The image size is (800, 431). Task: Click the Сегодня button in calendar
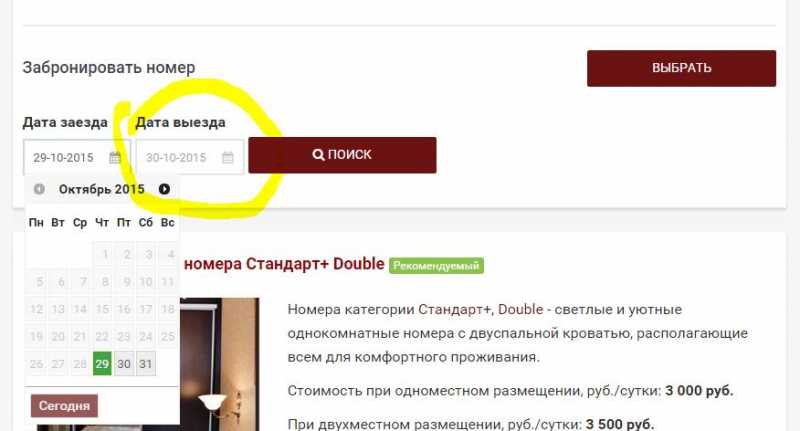[64, 406]
